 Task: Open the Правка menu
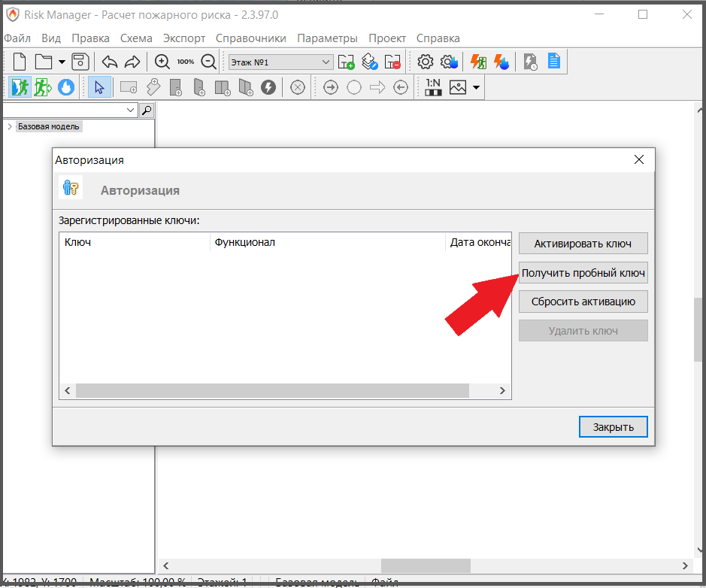click(x=90, y=38)
